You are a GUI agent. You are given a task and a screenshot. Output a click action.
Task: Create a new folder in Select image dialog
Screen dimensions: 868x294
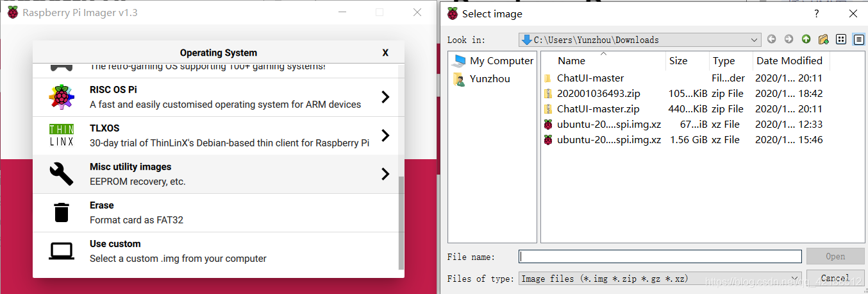pos(824,39)
